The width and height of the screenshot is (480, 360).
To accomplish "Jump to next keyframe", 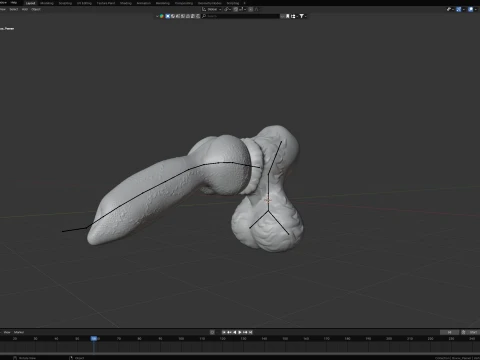I will point(245,332).
